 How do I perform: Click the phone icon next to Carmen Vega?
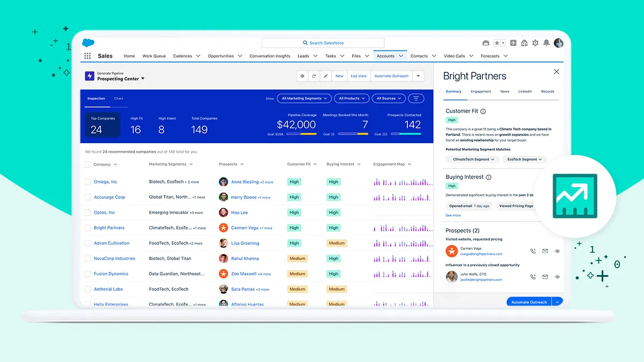tap(532, 250)
